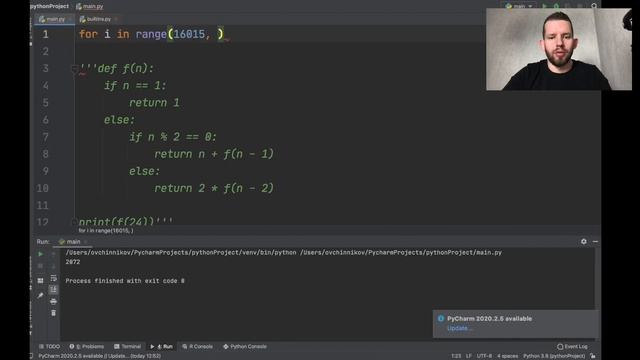
Task: Click 'return n + f(n - 1)' line
Action: (214, 154)
